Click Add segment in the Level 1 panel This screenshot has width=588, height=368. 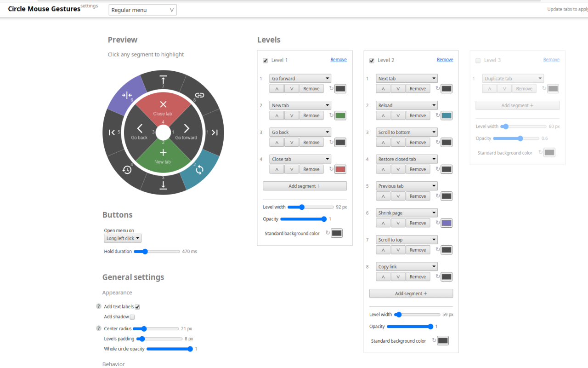click(305, 185)
